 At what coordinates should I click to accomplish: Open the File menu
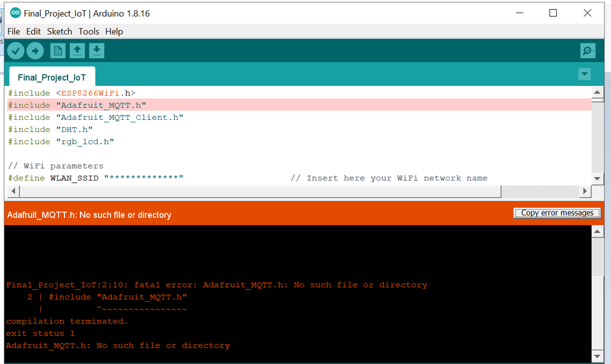point(14,32)
